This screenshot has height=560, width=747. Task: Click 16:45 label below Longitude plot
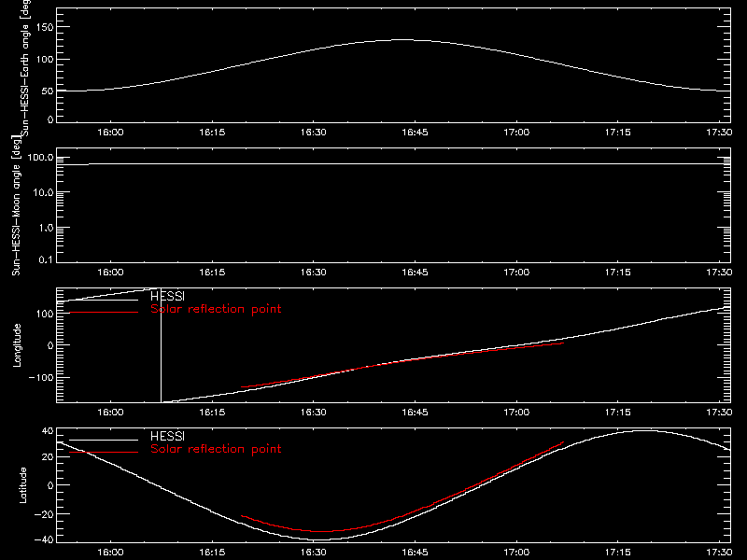pos(415,413)
